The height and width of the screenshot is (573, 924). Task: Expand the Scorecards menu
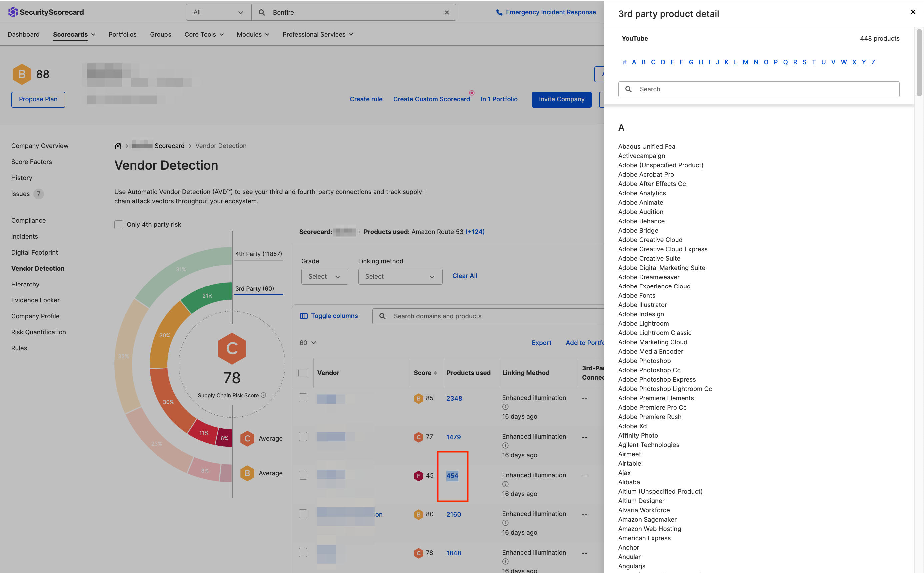(x=74, y=35)
